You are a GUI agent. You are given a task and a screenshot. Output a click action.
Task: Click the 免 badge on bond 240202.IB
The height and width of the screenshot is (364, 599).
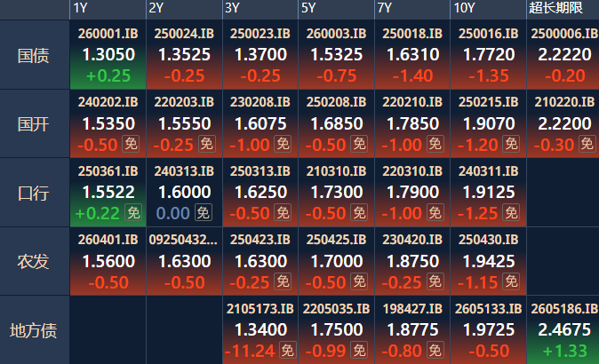click(132, 144)
